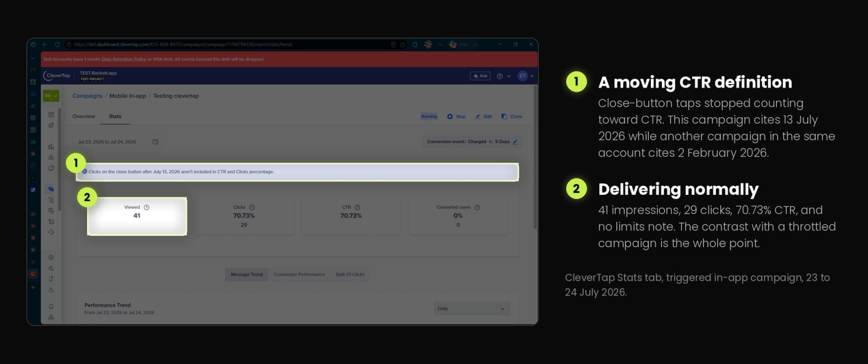Click the plus icon in browser sidebar
This screenshot has height=364, width=868.
click(x=33, y=287)
